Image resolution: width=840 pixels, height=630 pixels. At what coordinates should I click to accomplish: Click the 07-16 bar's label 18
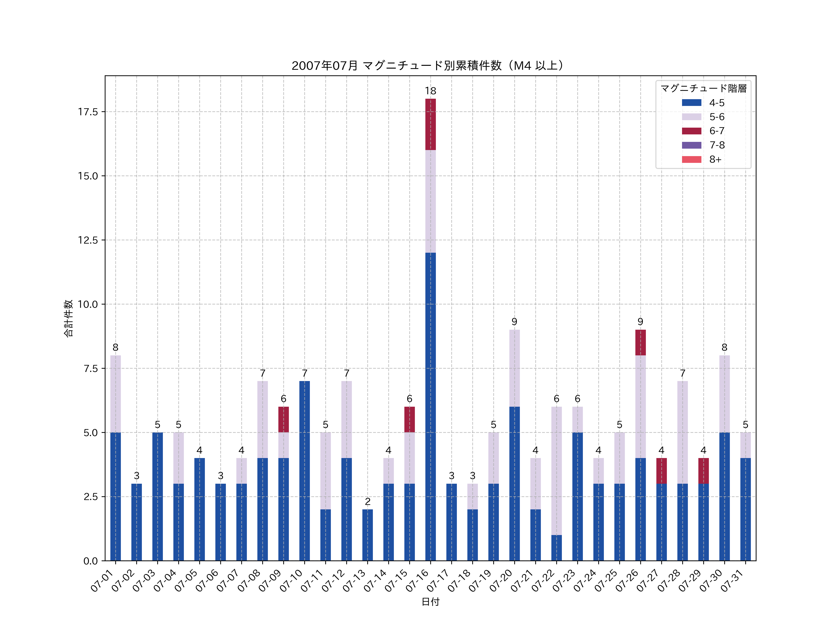430,91
